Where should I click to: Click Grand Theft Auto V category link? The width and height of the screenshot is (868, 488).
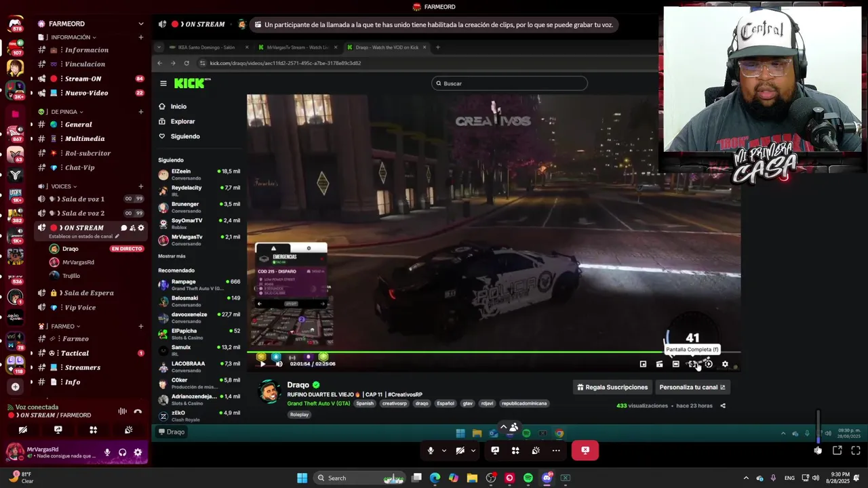319,403
